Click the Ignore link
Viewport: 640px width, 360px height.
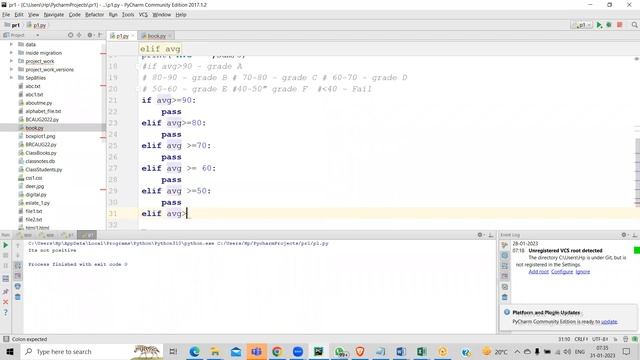582,272
